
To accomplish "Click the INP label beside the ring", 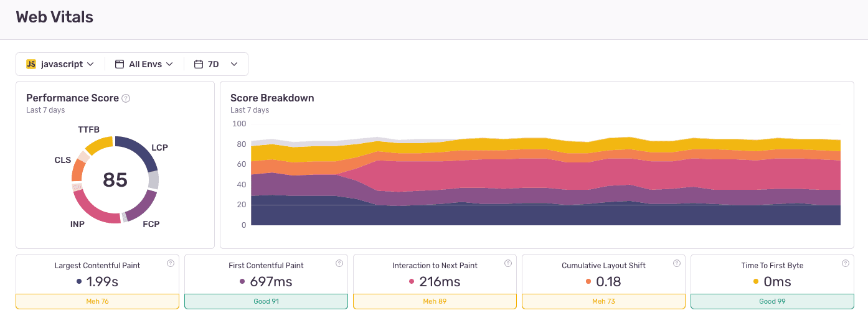I will pyautogui.click(x=77, y=224).
